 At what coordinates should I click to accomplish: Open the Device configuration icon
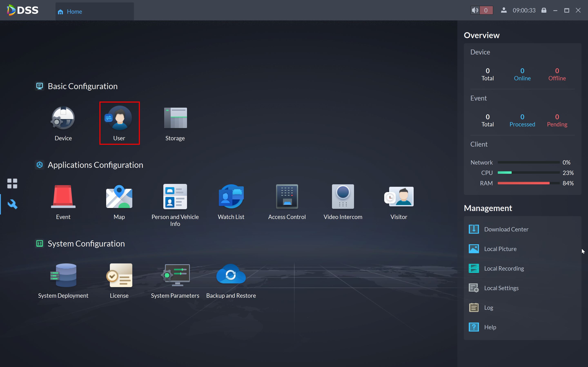coord(63,118)
